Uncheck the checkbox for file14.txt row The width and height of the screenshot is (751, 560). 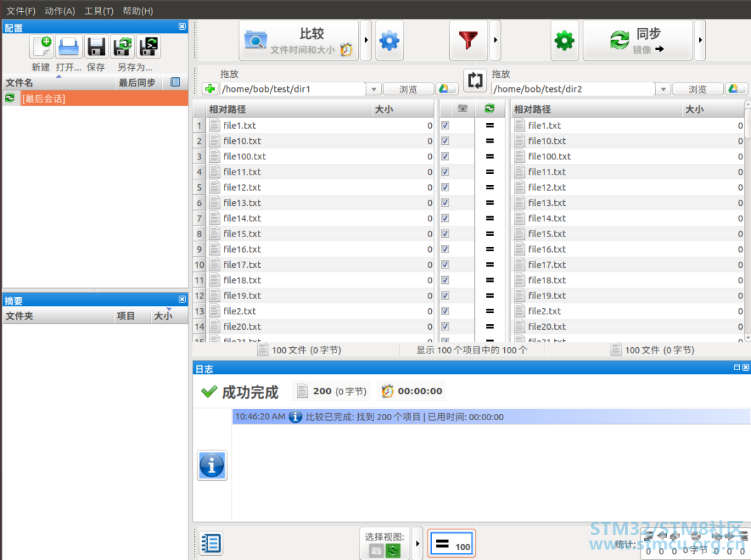pos(445,218)
